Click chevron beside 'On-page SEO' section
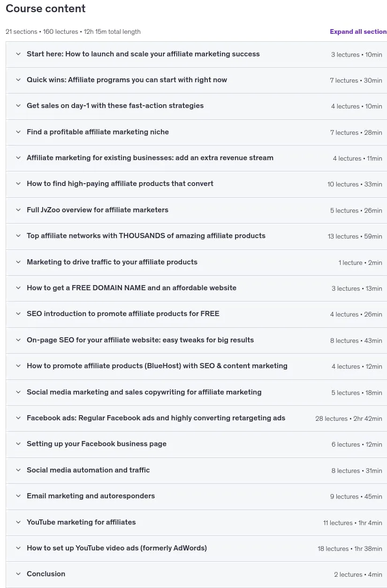The image size is (387, 588). click(18, 340)
